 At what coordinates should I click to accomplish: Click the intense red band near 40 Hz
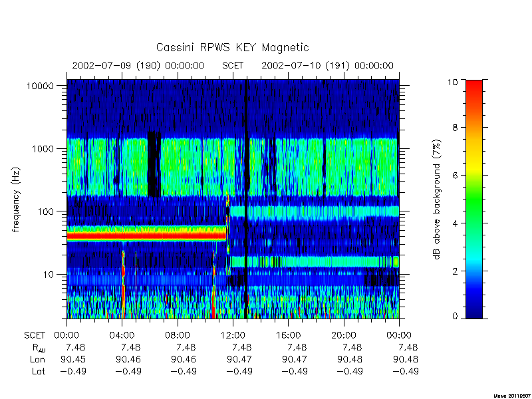pos(146,235)
